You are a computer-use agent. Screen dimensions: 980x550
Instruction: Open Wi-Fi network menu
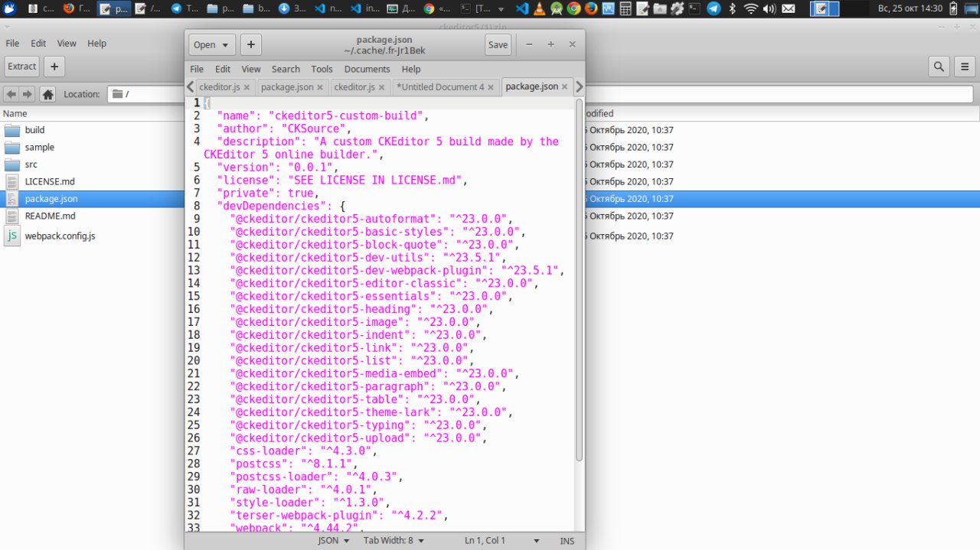[x=751, y=9]
